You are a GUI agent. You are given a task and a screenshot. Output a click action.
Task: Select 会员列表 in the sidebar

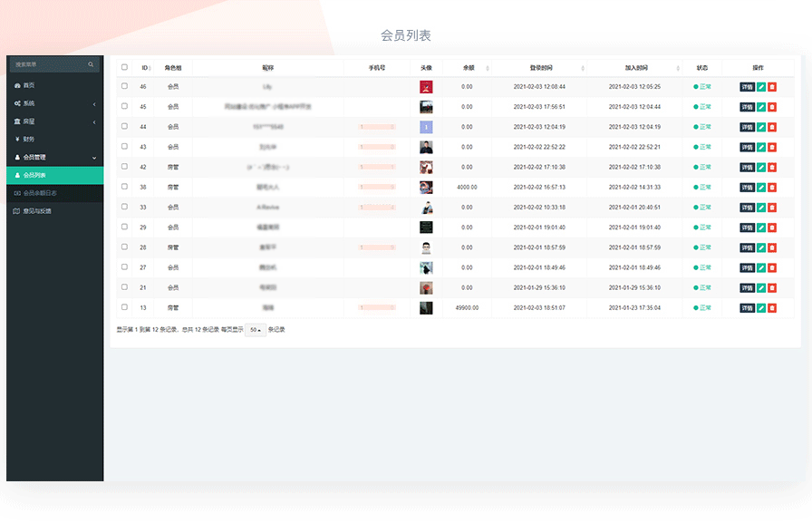coord(55,176)
